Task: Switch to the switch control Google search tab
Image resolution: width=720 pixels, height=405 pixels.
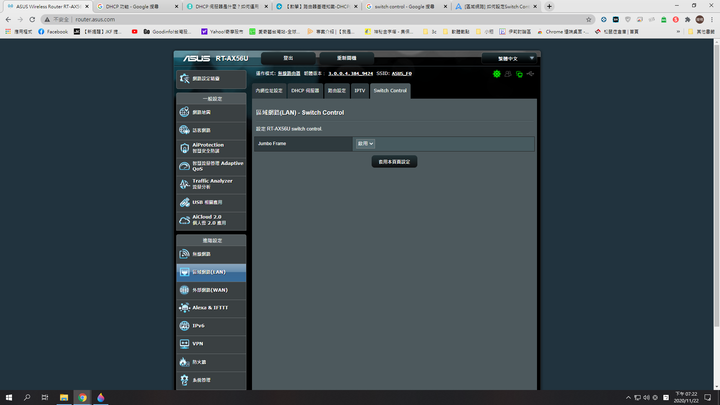Action: point(405,6)
